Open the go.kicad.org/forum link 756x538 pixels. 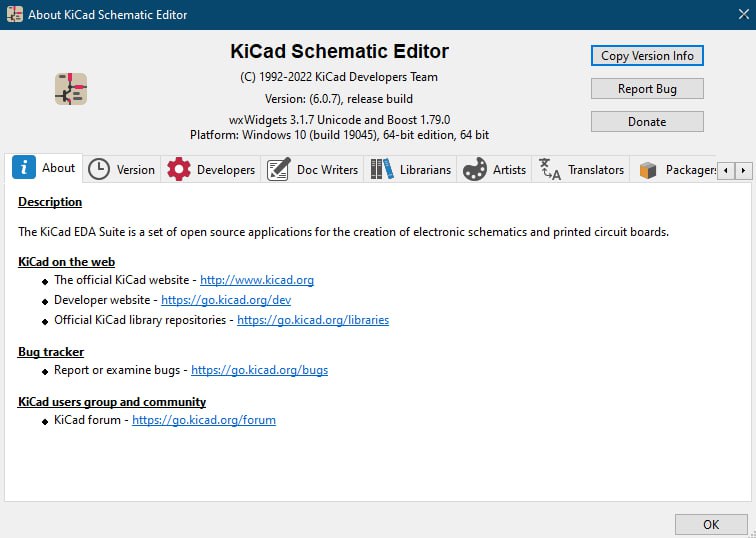click(204, 420)
